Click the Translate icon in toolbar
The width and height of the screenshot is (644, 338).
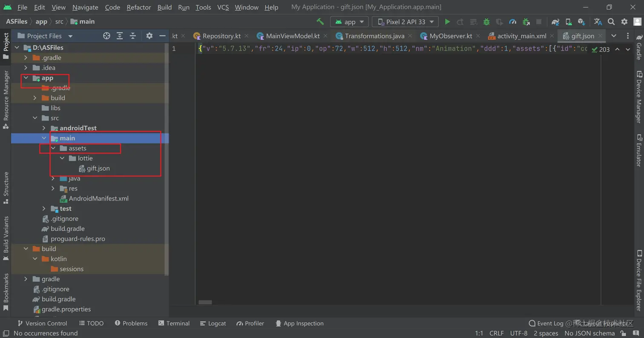598,22
